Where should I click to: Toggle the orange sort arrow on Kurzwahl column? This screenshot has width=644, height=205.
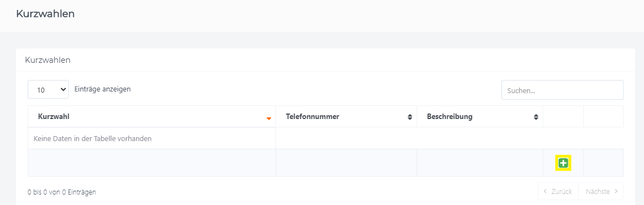269,118
